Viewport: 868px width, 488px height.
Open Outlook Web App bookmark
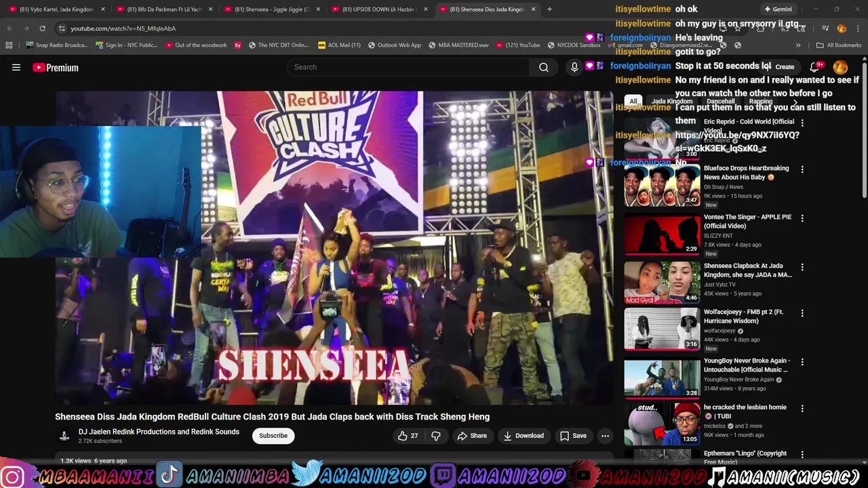tap(395, 45)
